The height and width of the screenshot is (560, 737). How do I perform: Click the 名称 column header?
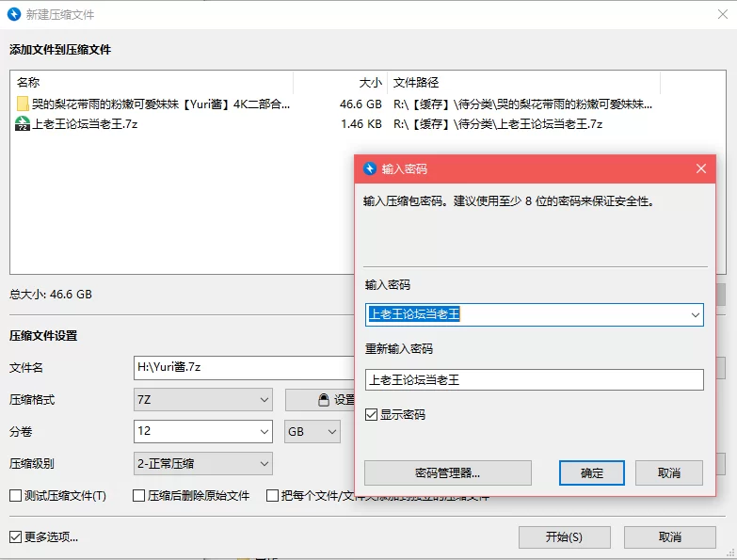pos(152,83)
